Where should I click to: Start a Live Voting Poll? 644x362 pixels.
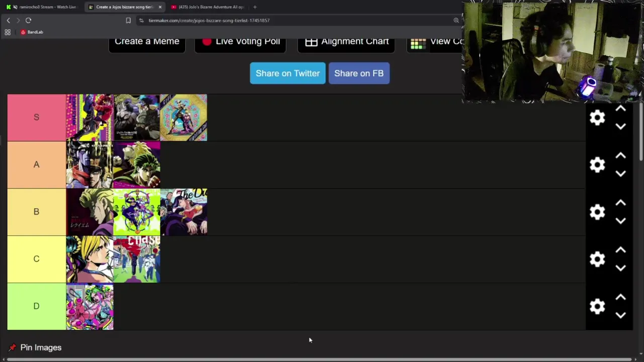240,42
